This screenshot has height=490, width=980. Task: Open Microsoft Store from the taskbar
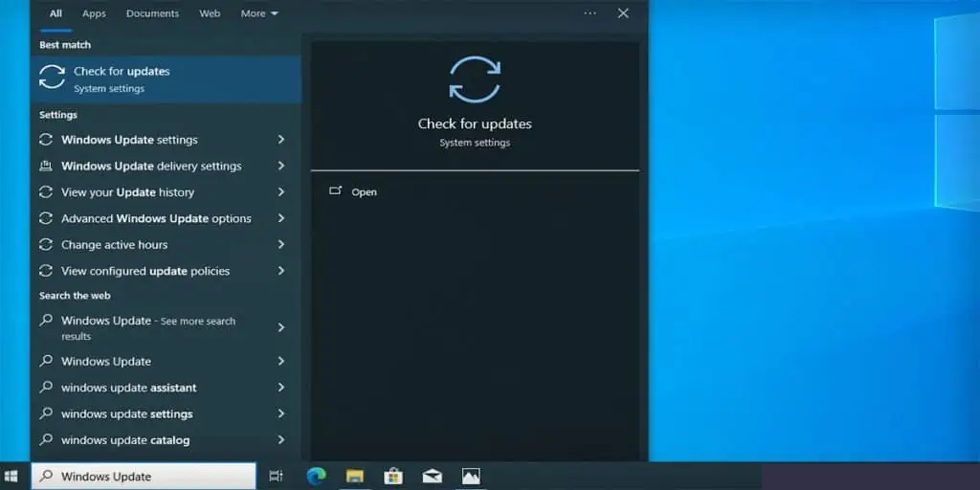[x=393, y=476]
